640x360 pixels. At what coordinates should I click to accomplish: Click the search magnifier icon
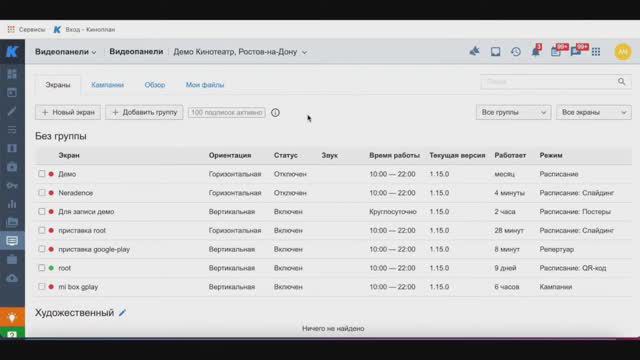[621, 82]
